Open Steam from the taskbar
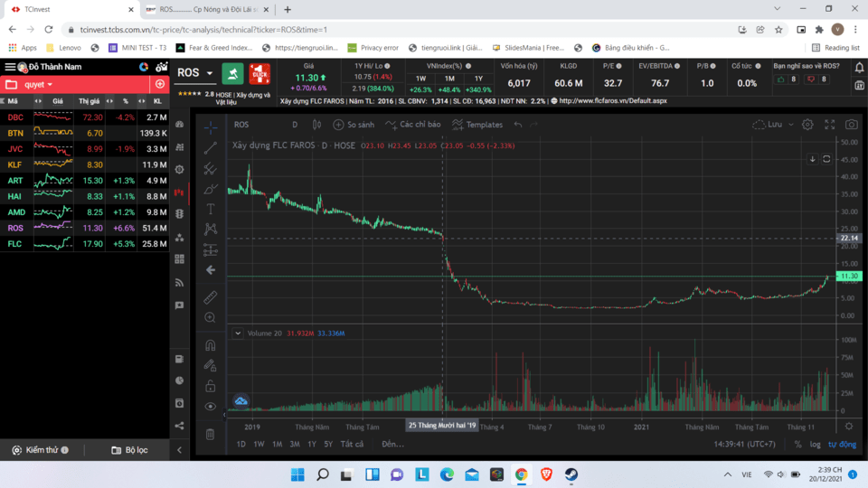868x488 pixels. click(x=571, y=474)
